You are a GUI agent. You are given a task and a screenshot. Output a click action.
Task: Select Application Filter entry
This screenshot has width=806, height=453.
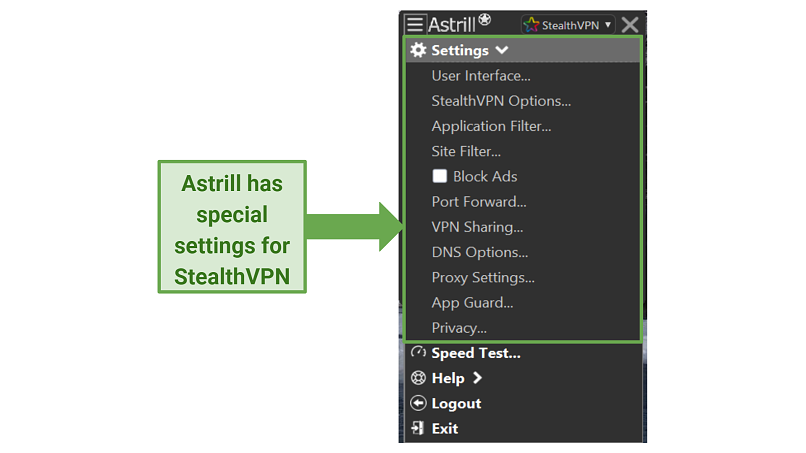[491, 126]
